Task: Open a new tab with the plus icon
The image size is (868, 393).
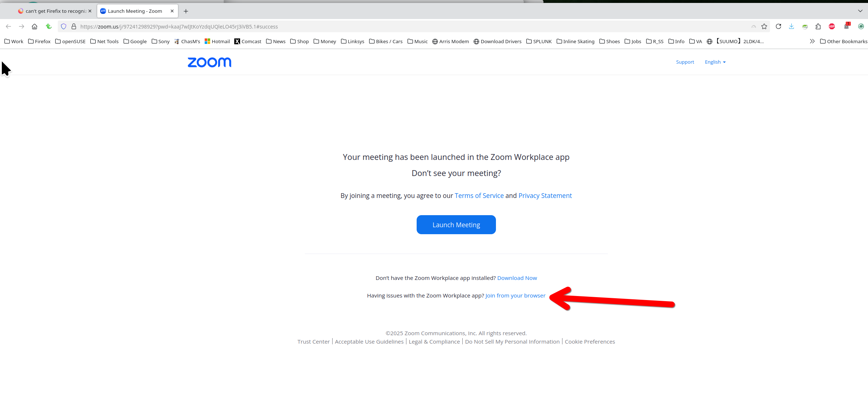Action: tap(186, 11)
